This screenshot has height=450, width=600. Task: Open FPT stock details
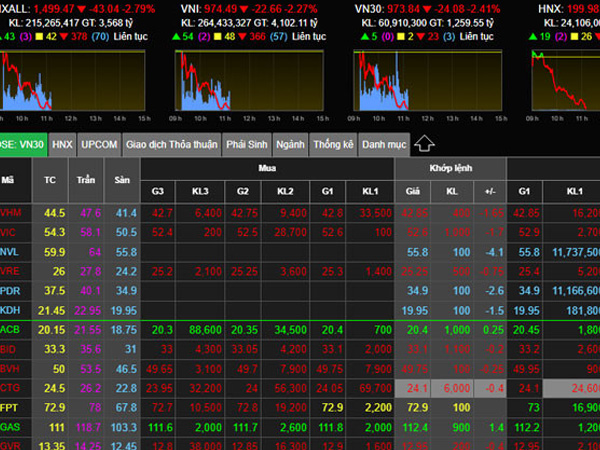tap(10, 408)
